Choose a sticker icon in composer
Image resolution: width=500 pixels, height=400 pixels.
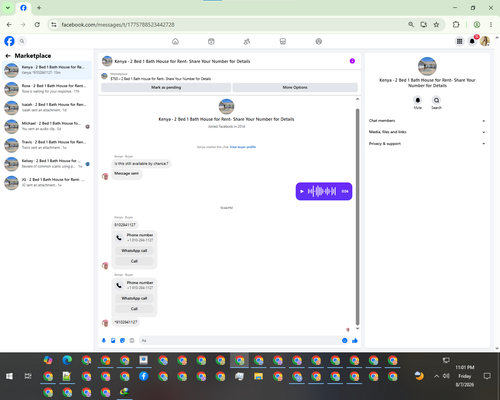pos(122,340)
